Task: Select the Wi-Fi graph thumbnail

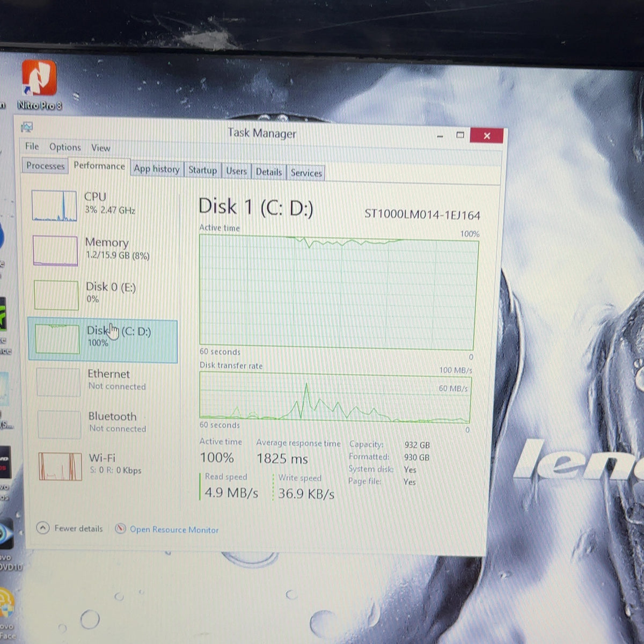Action: pyautogui.click(x=60, y=466)
